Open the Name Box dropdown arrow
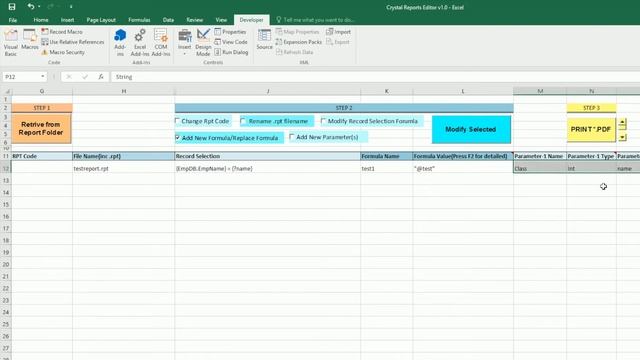Screen dimensions: 640x360 tap(42, 77)
